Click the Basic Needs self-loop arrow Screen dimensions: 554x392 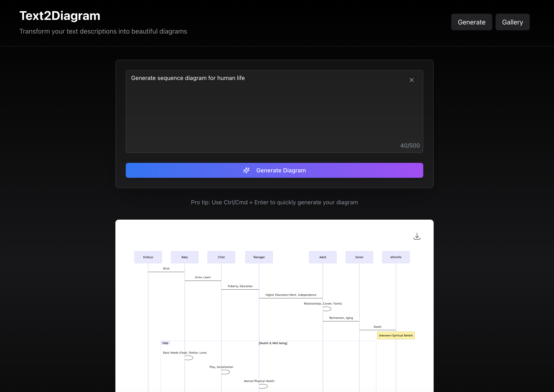click(189, 358)
